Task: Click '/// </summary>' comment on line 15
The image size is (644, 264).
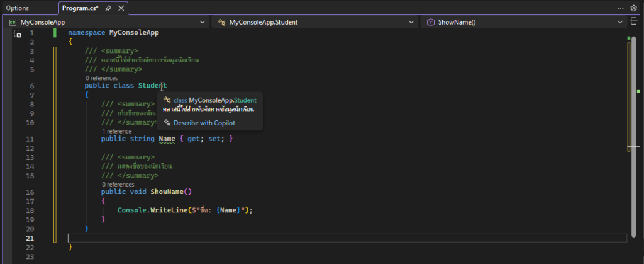Action: [130, 176]
